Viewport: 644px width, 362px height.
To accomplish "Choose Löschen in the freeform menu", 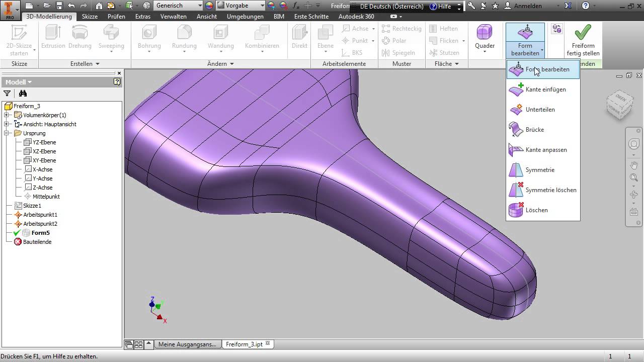I will tap(543, 210).
